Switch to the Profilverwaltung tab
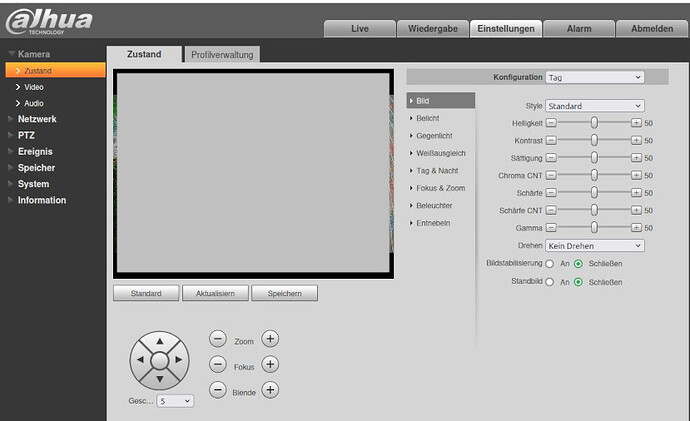690x421 pixels. (222, 54)
